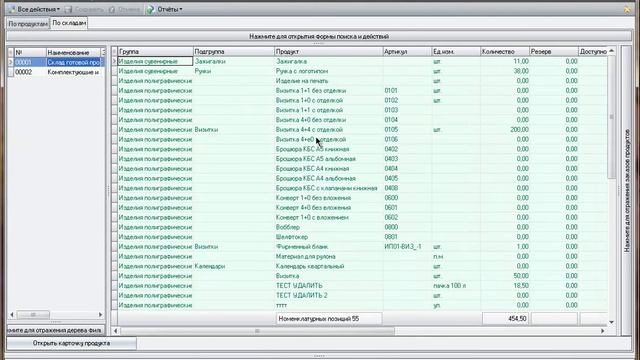Sort by the "Доступно" column header
This screenshot has height=360, width=640.
[x=593, y=51]
